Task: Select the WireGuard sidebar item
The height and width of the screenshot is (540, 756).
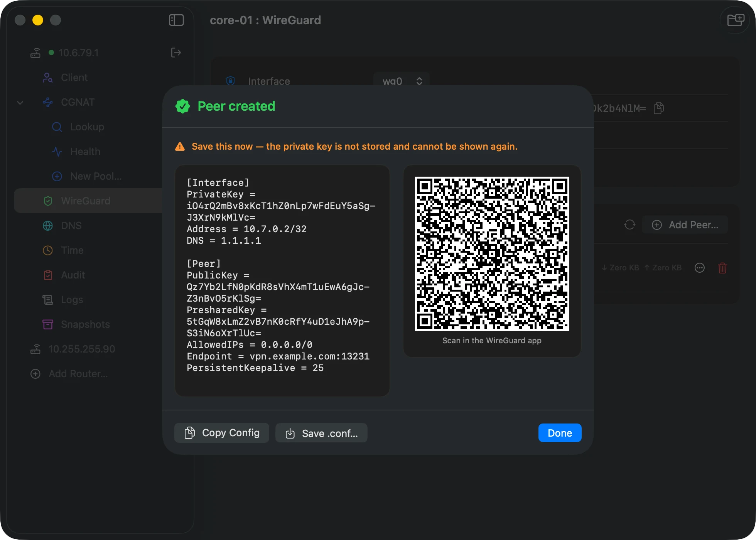Action: 88,201
